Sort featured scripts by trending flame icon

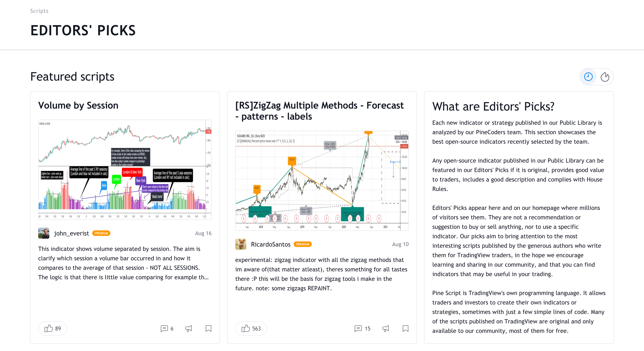point(605,77)
